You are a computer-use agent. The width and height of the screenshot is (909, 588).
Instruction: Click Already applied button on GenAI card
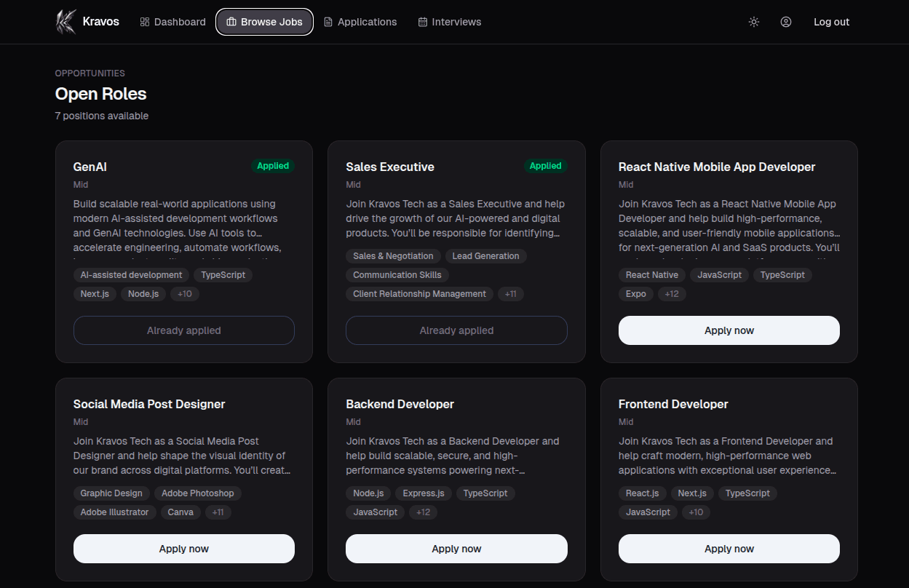(x=184, y=330)
